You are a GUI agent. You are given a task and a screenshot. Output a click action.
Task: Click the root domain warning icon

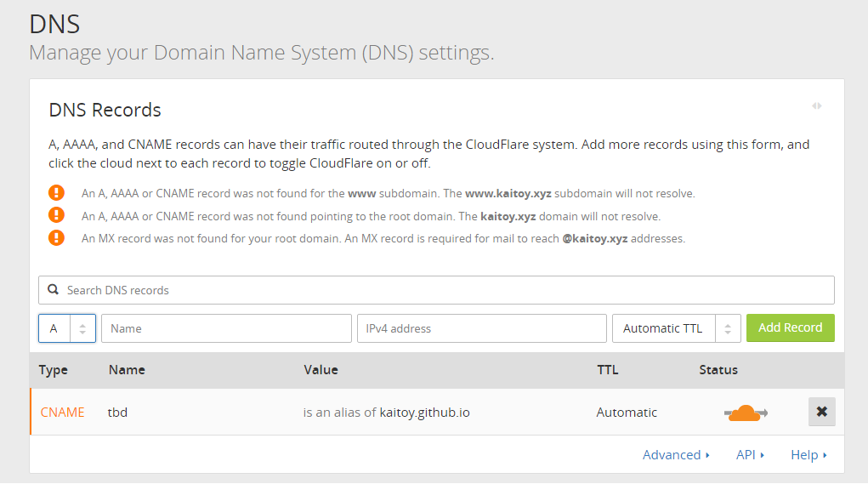click(56, 215)
